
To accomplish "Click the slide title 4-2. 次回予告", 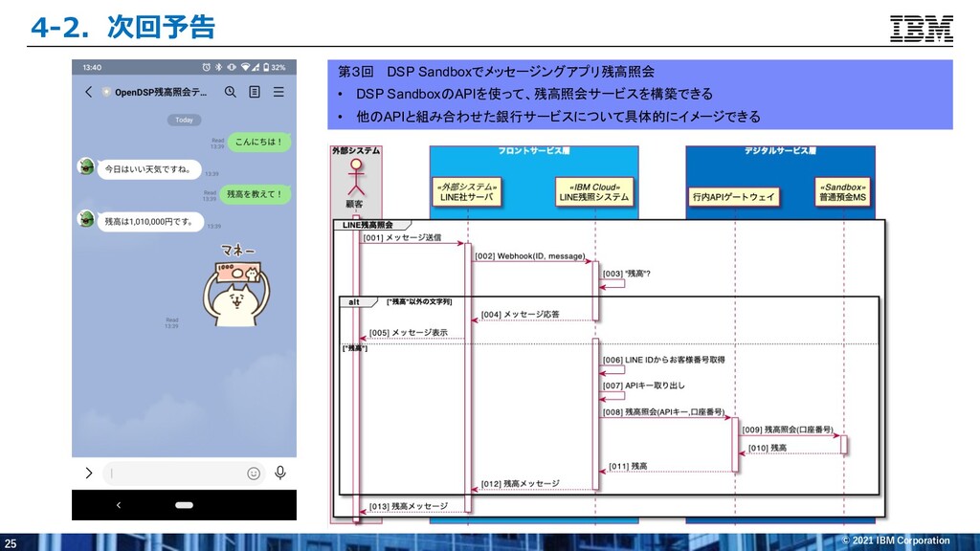I will point(123,27).
